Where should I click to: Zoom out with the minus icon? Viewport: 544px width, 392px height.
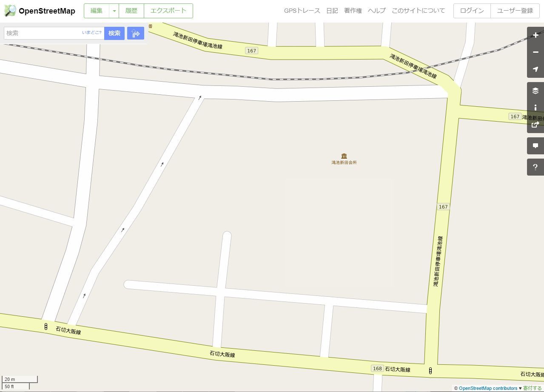tap(535, 52)
